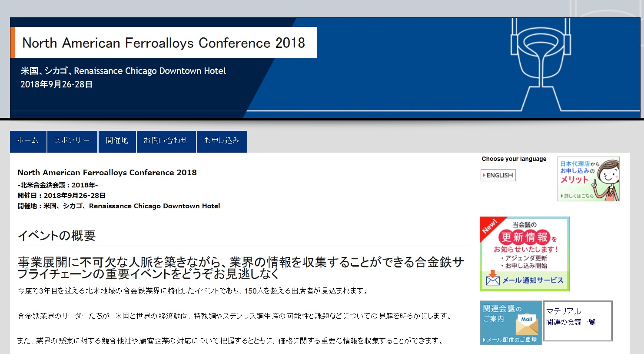Open the 関連会議のご案内 mail registration banner
Screen dimensions: 644x354
(511, 323)
